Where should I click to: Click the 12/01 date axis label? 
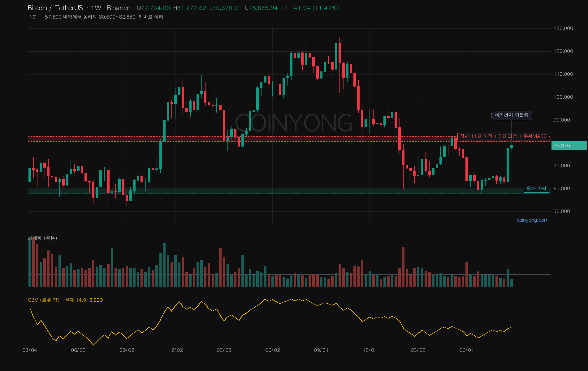[x=370, y=350]
